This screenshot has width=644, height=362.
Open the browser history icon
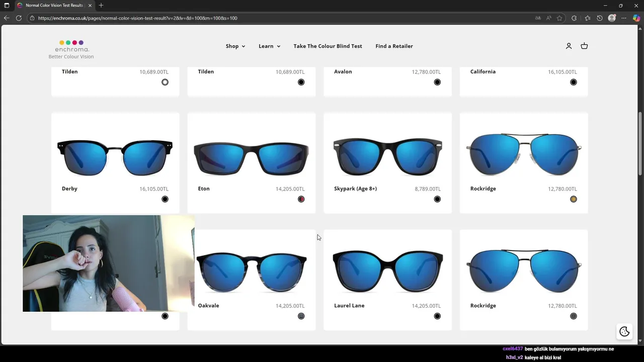click(599, 18)
